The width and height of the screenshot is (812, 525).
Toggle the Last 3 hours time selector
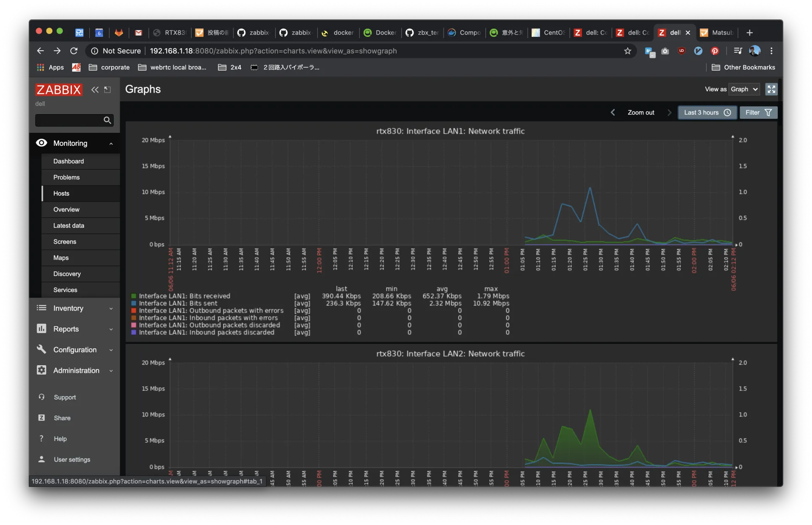click(x=707, y=112)
